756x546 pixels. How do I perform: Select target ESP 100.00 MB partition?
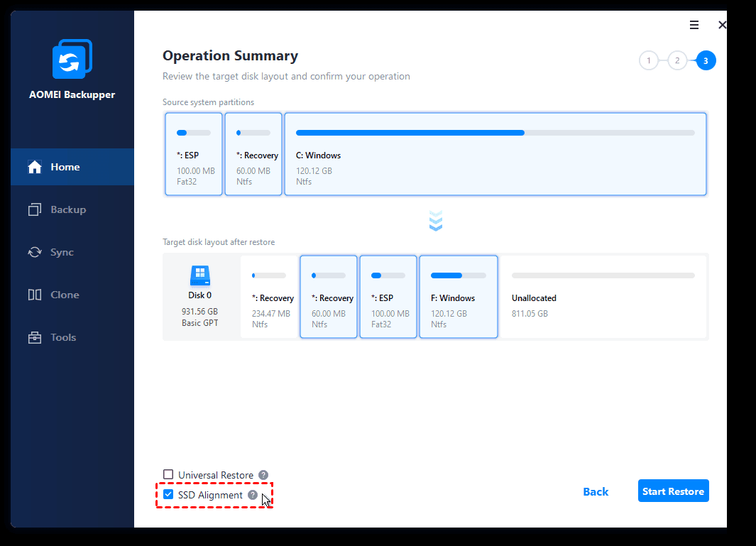click(x=388, y=297)
